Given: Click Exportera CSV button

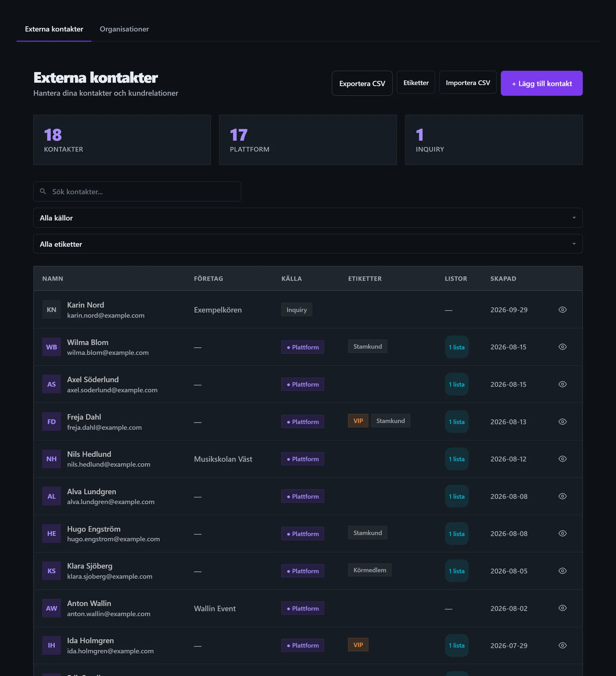Looking at the screenshot, I should [362, 84].
